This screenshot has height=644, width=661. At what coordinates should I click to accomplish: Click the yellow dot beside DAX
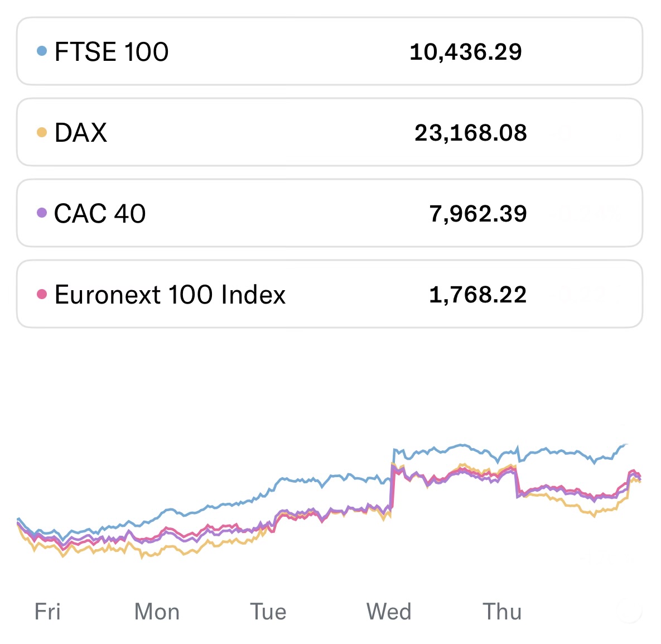pyautogui.click(x=42, y=132)
